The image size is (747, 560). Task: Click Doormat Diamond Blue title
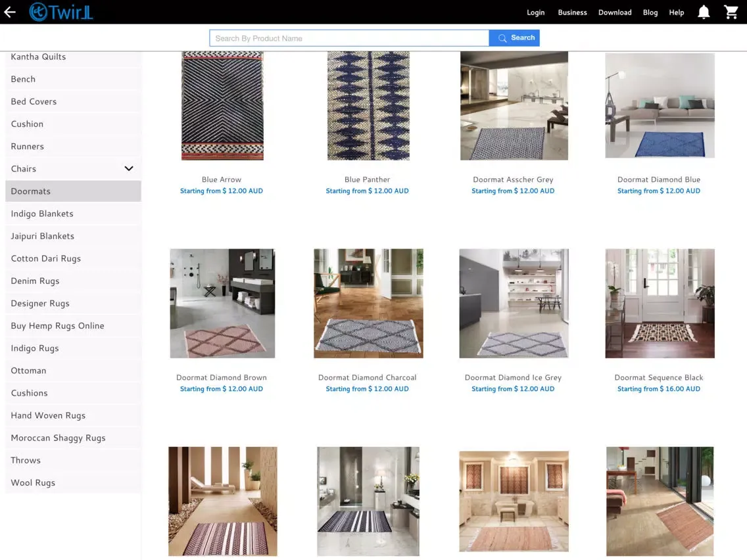659,179
